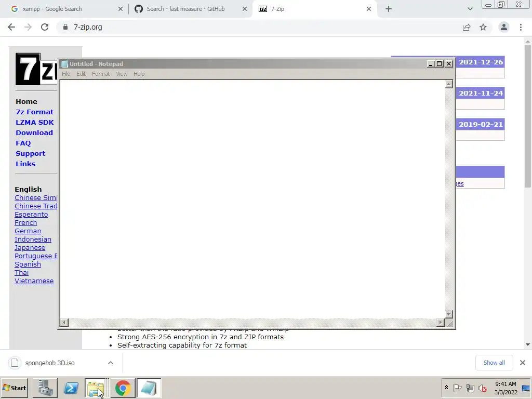Open the Windows Start menu

pos(14,388)
